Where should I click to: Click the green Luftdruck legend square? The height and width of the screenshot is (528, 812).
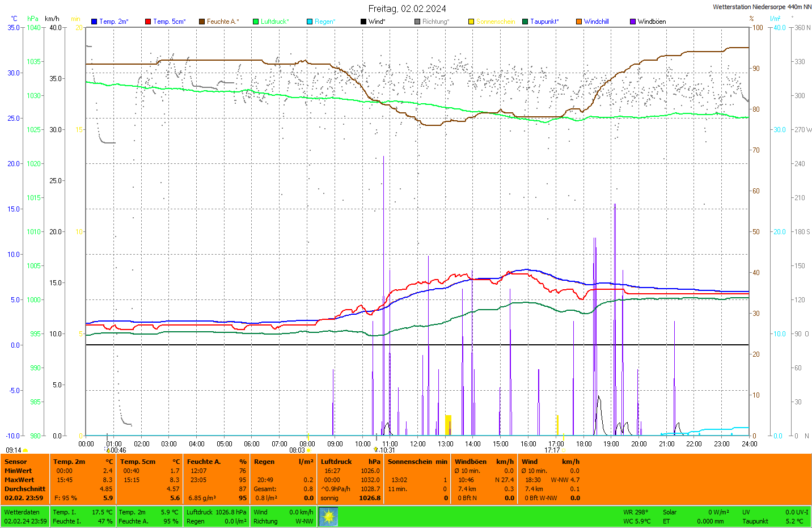tap(256, 22)
